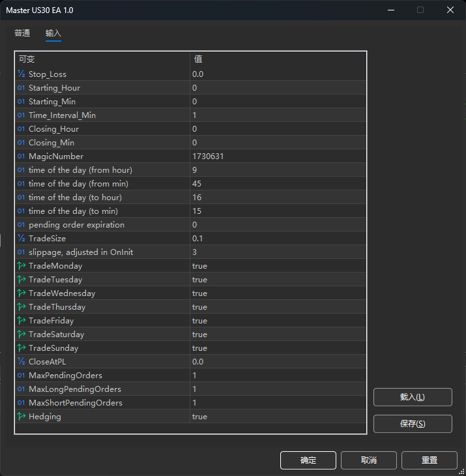Click the boolean icon beside TradeMonday

click(22, 266)
